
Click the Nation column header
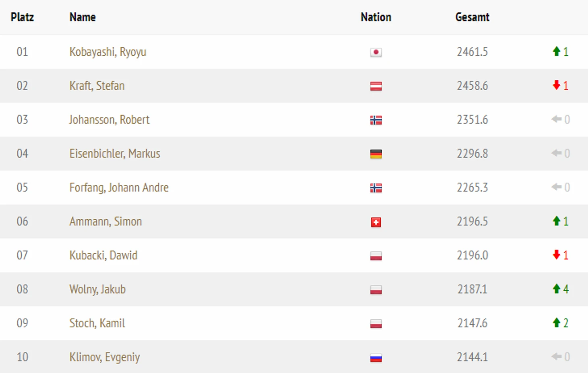tap(376, 17)
